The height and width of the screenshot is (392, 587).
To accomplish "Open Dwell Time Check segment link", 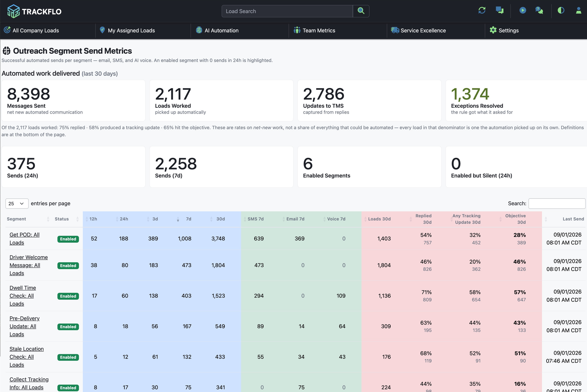I will [x=23, y=296].
